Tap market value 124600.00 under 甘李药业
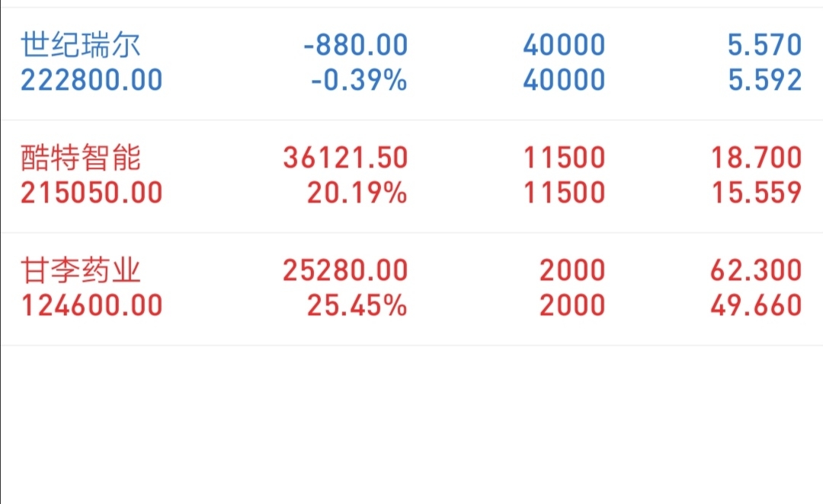The image size is (823, 504). pos(91,306)
